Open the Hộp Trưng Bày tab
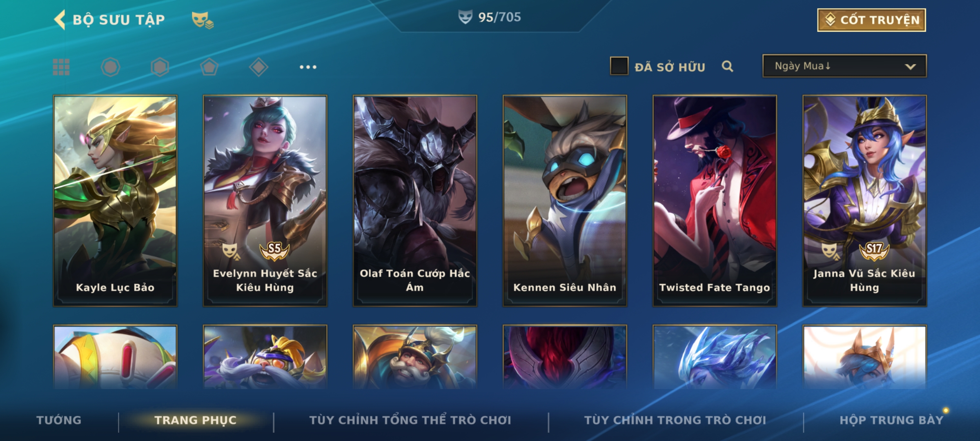 (891, 420)
